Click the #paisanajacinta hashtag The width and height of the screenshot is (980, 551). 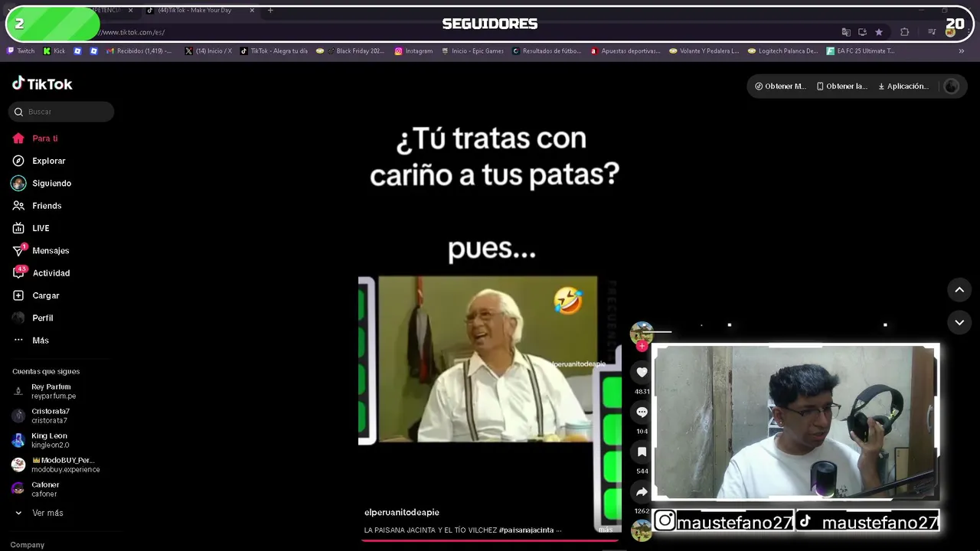(x=527, y=530)
